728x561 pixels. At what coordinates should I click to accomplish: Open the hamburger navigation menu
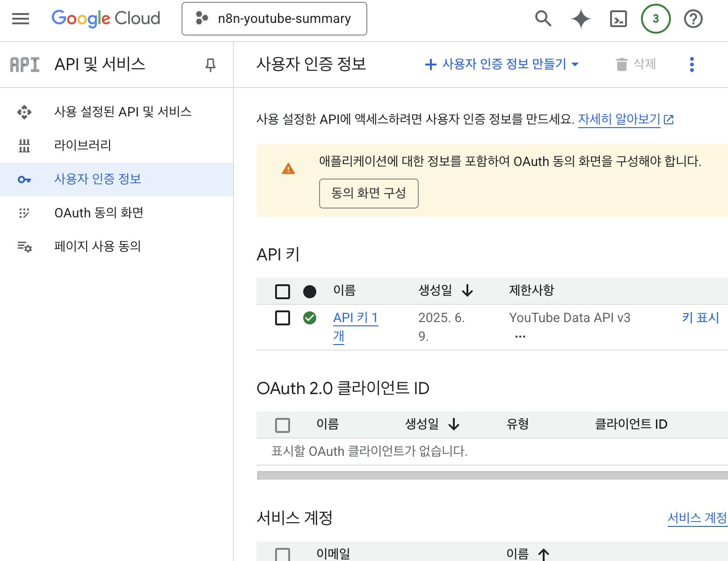(x=21, y=19)
